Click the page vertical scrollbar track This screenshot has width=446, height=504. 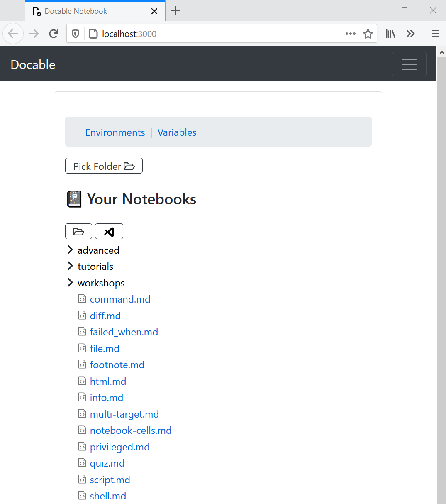(x=441, y=280)
